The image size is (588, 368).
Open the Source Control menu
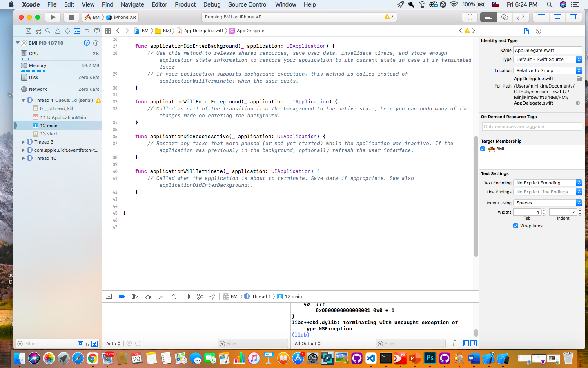pyautogui.click(x=248, y=4)
